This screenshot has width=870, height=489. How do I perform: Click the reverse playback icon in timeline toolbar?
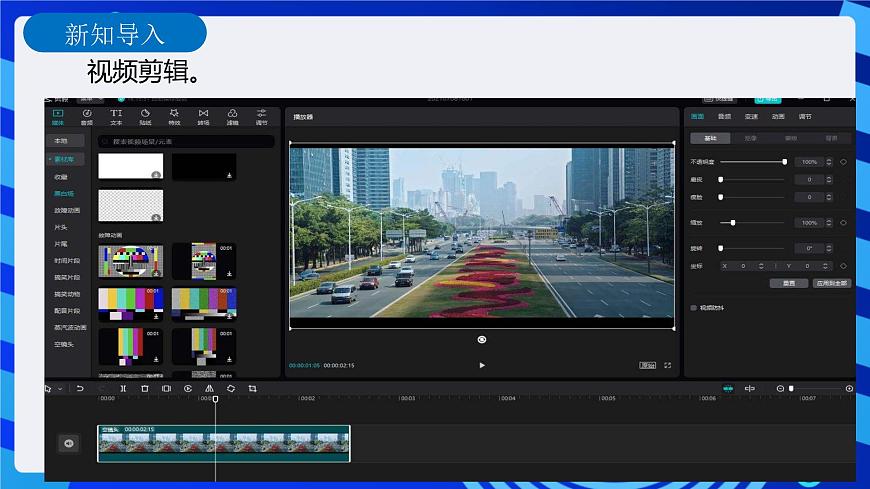[x=188, y=389]
